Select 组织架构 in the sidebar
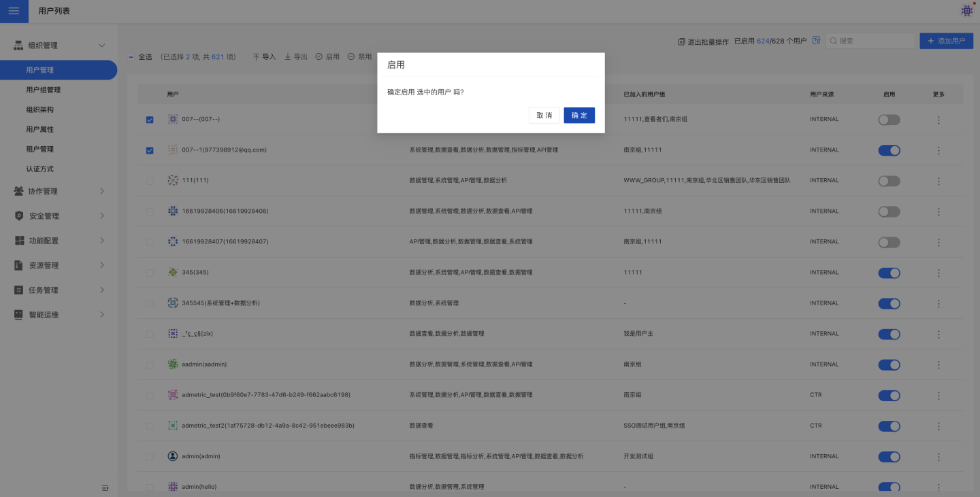980x497 pixels. tap(39, 109)
